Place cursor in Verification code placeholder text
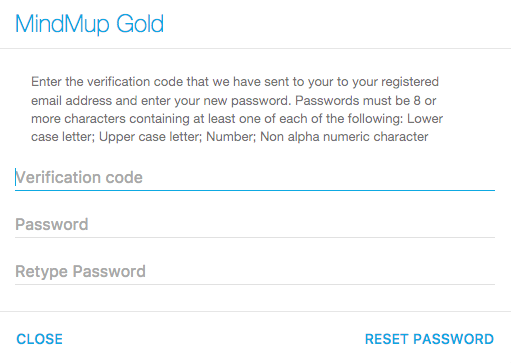 [79, 177]
